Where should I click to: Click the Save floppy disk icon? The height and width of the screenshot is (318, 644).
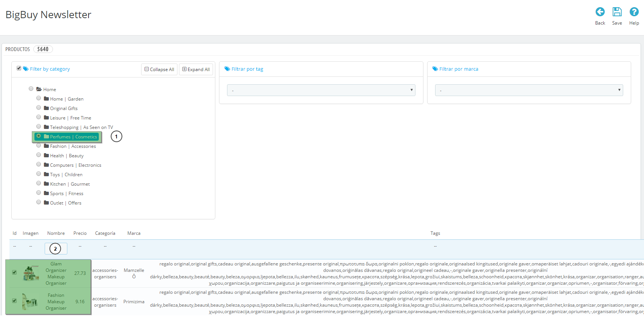pyautogui.click(x=617, y=12)
